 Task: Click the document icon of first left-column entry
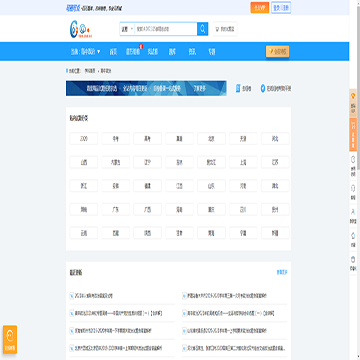(x=72, y=296)
